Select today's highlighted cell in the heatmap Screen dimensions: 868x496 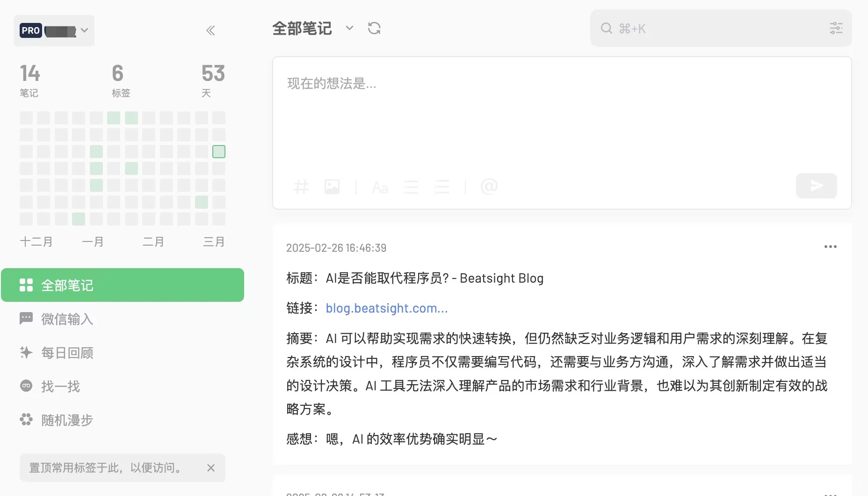pyautogui.click(x=218, y=151)
